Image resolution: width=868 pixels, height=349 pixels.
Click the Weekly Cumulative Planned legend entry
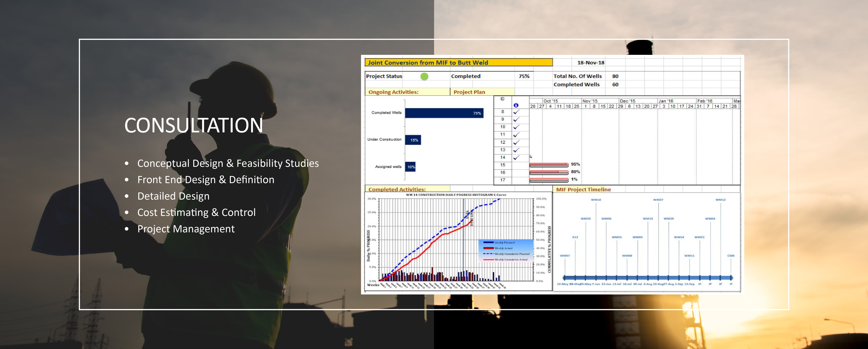tap(506, 254)
